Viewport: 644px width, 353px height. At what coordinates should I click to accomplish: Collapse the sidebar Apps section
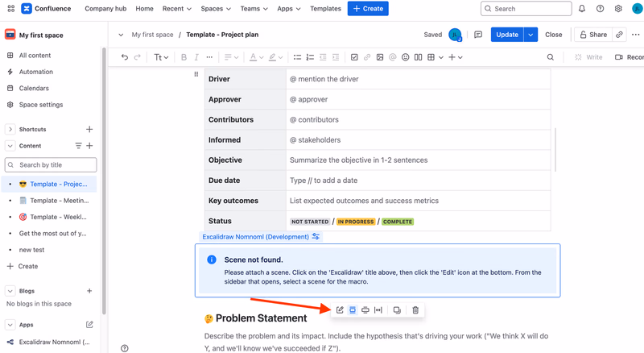coord(10,325)
